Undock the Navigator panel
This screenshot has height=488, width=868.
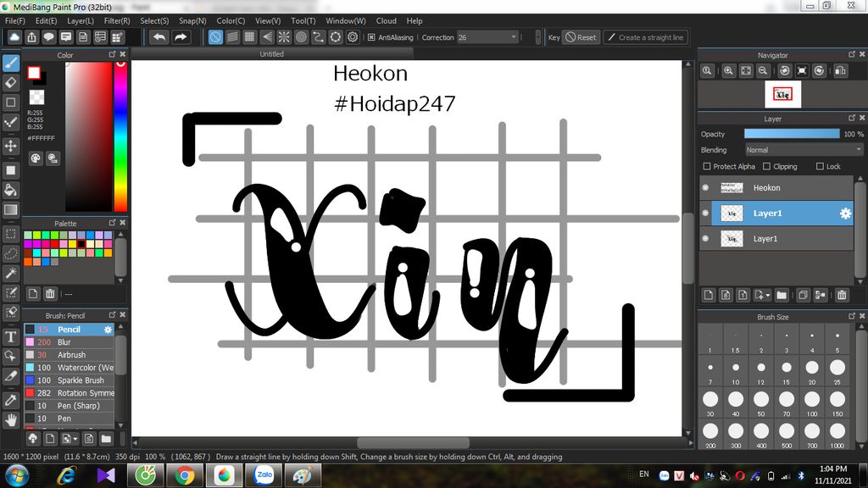pos(852,54)
